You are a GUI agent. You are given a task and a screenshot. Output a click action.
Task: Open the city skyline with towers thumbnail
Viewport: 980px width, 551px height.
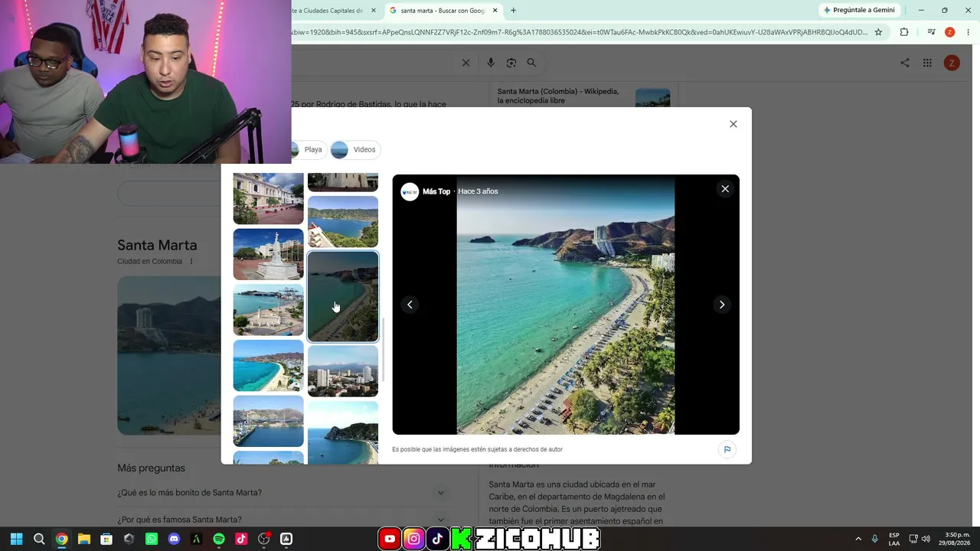343,371
